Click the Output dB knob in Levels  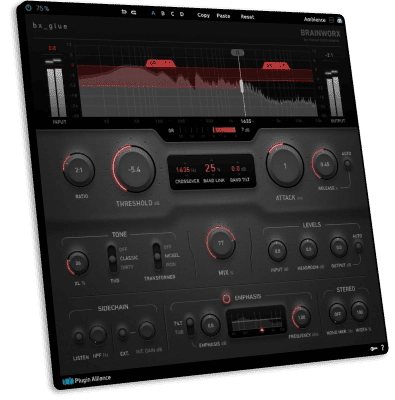(339, 247)
